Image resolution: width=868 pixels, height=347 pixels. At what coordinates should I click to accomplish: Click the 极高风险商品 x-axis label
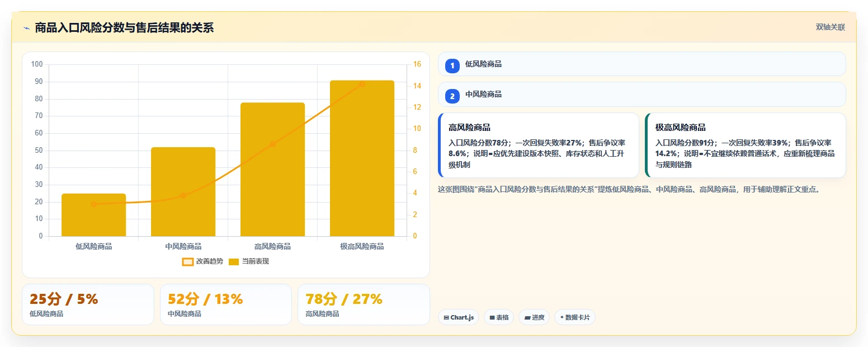362,247
